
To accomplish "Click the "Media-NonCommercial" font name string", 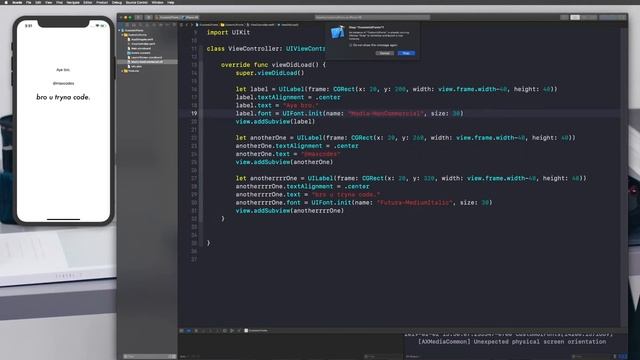I will tap(385, 113).
